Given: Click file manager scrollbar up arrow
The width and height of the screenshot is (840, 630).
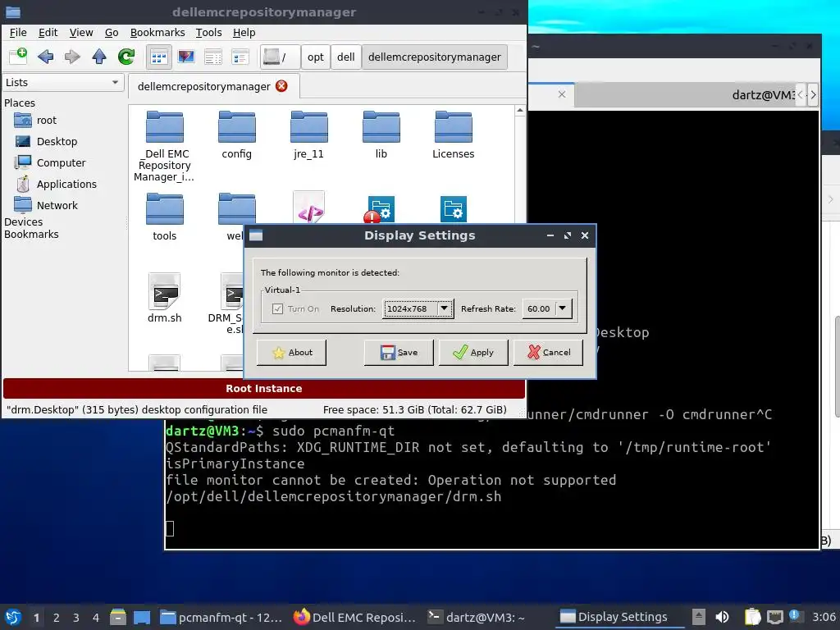Looking at the screenshot, I should (x=519, y=111).
